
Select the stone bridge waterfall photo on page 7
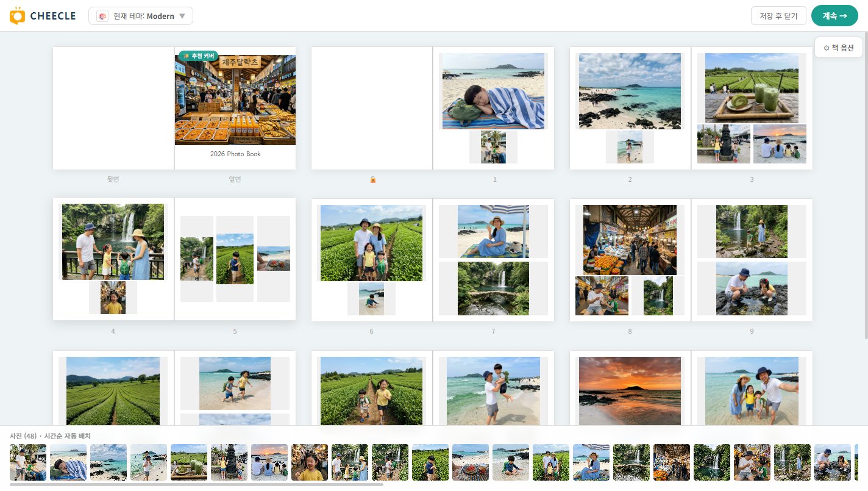493,289
